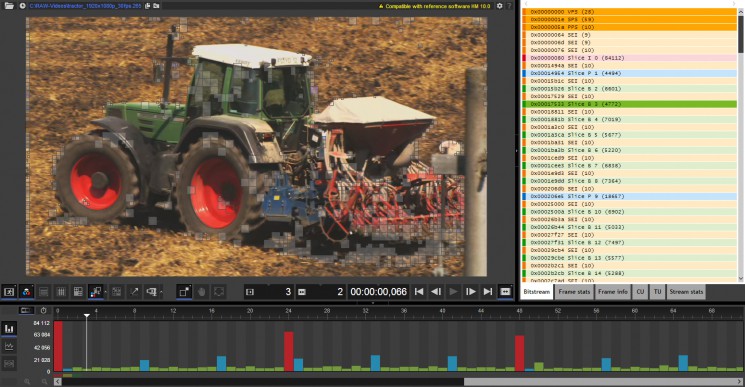Step forward to the next frame

pos(470,292)
